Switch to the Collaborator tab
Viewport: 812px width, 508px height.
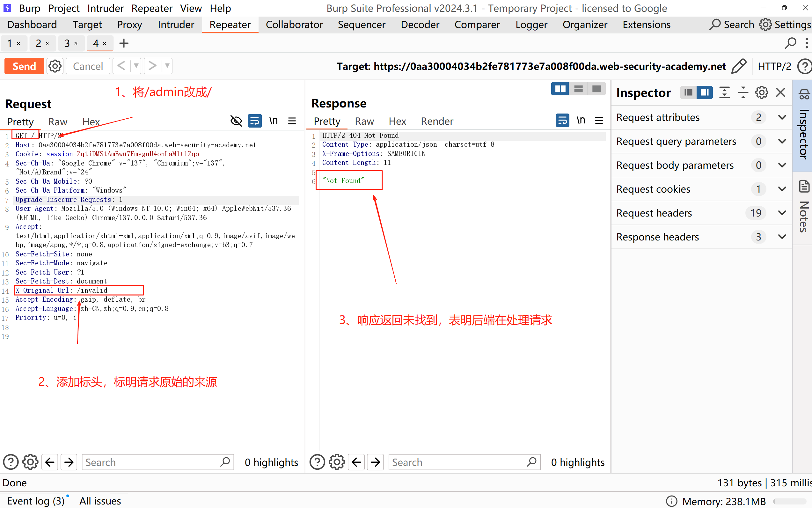[x=294, y=25]
